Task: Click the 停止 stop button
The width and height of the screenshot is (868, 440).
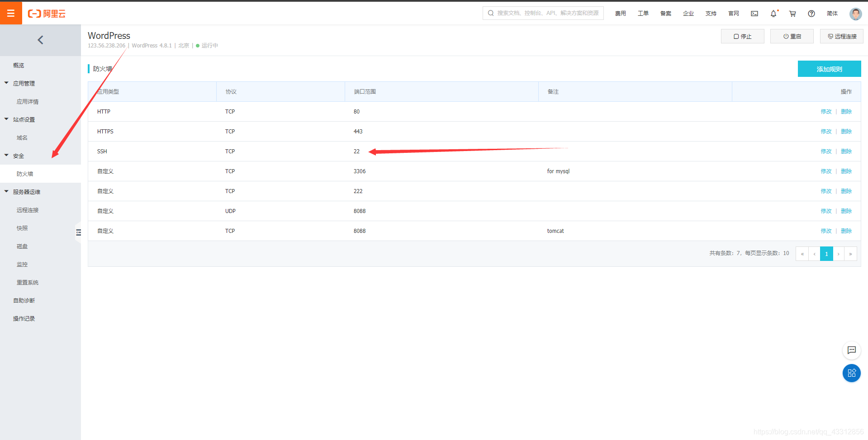Action: pos(742,36)
